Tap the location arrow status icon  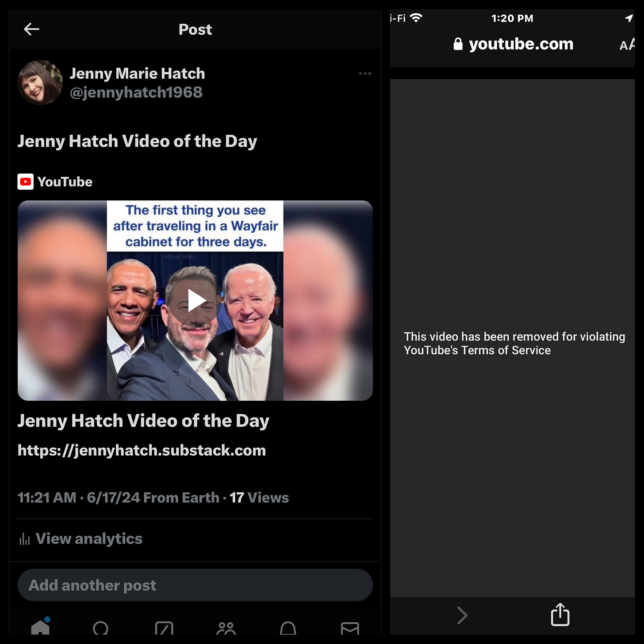(x=629, y=18)
